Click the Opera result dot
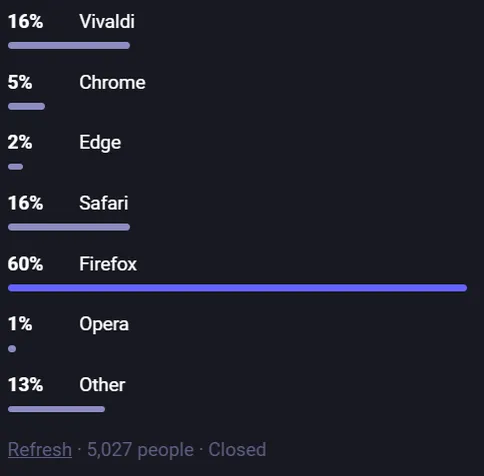Image resolution: width=484 pixels, height=476 pixels. pyautogui.click(x=12, y=349)
